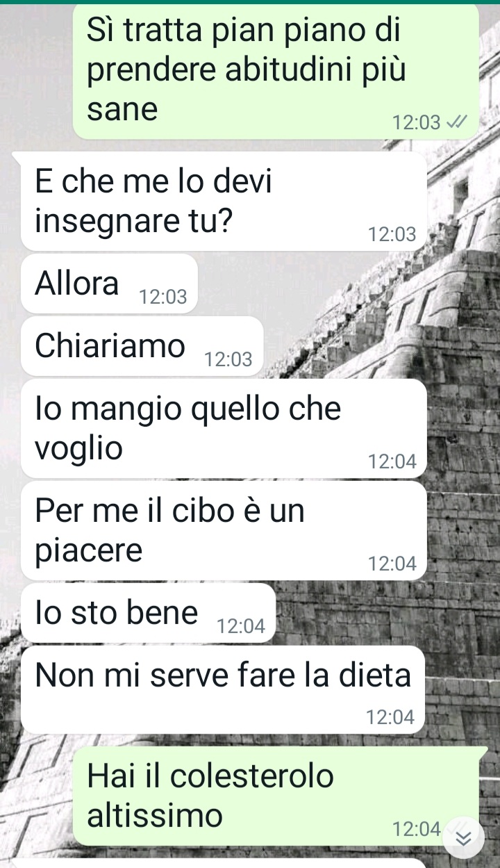Select the message 'Io mangio quello che voglio'
500x868 pixels.
[x=224, y=428]
